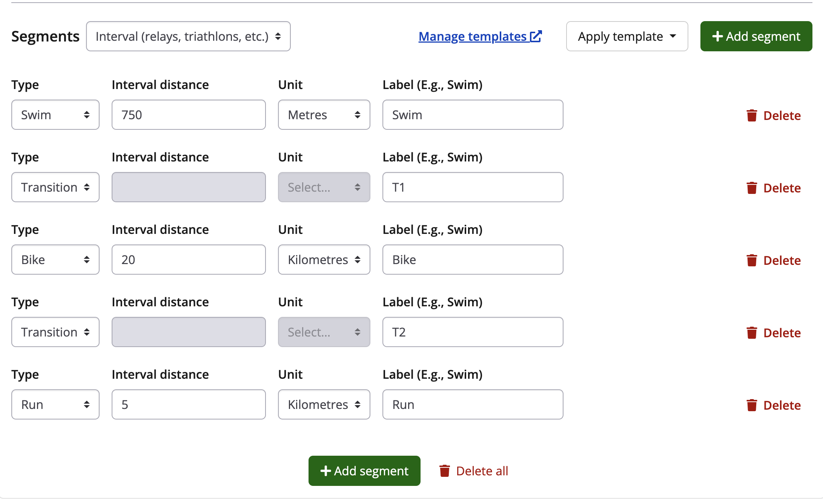
Task: Focus the T1 label text field
Action: 473,187
